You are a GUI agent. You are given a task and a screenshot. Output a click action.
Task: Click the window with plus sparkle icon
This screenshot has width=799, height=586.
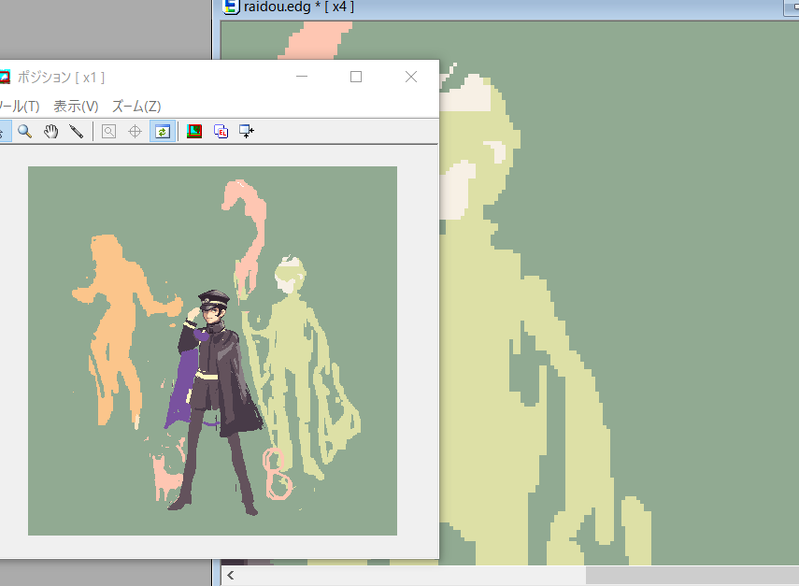(x=247, y=131)
